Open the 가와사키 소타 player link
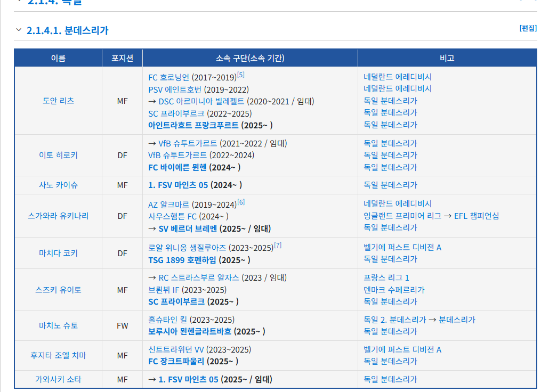The width and height of the screenshot is (541, 392). [58, 380]
